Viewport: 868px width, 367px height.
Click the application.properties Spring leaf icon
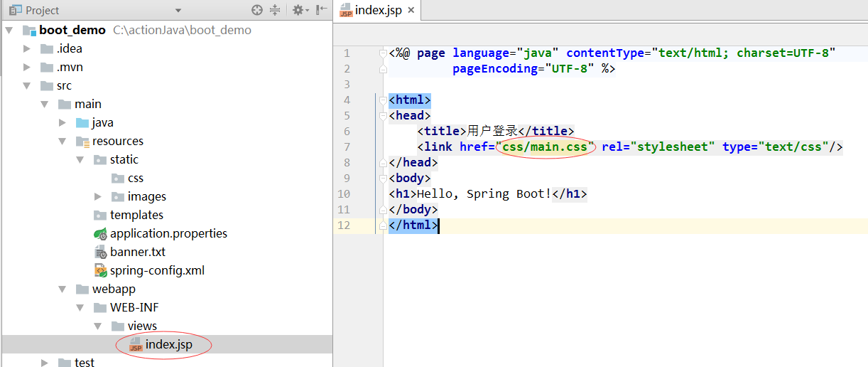click(x=100, y=233)
